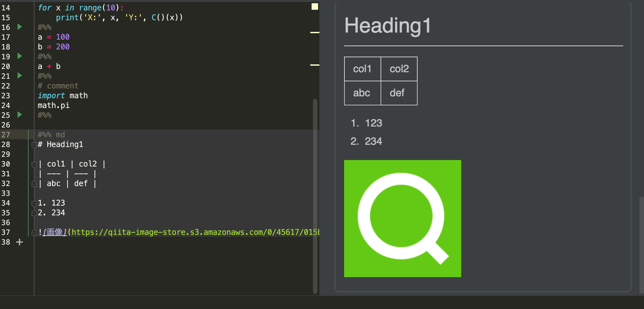This screenshot has width=644, height=309.
Task: Click the 'import math' code line
Action: pyautogui.click(x=63, y=96)
